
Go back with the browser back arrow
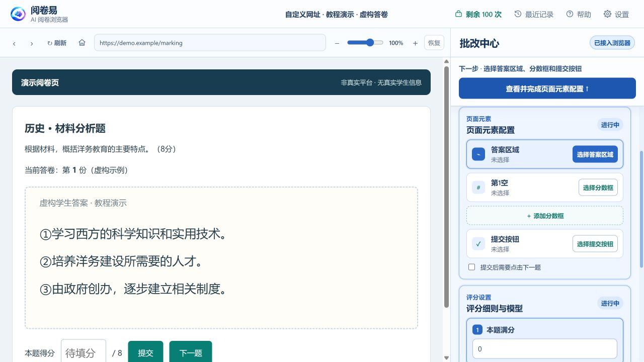[x=14, y=43]
